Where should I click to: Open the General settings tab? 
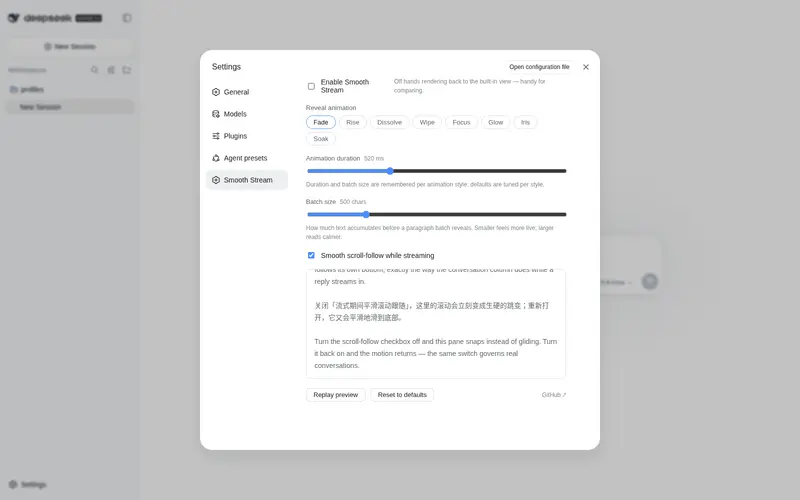pyautogui.click(x=246, y=92)
